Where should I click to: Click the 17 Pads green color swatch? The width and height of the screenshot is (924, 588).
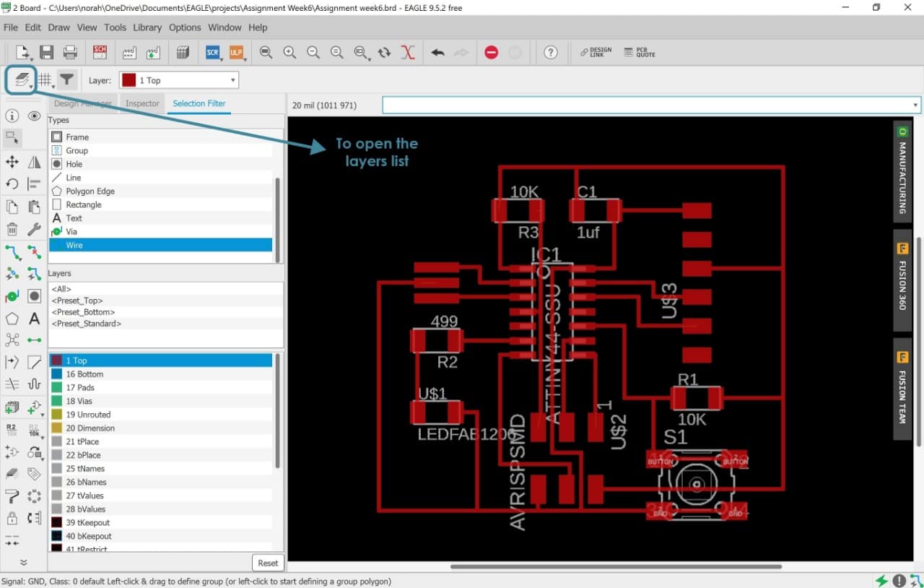56,388
